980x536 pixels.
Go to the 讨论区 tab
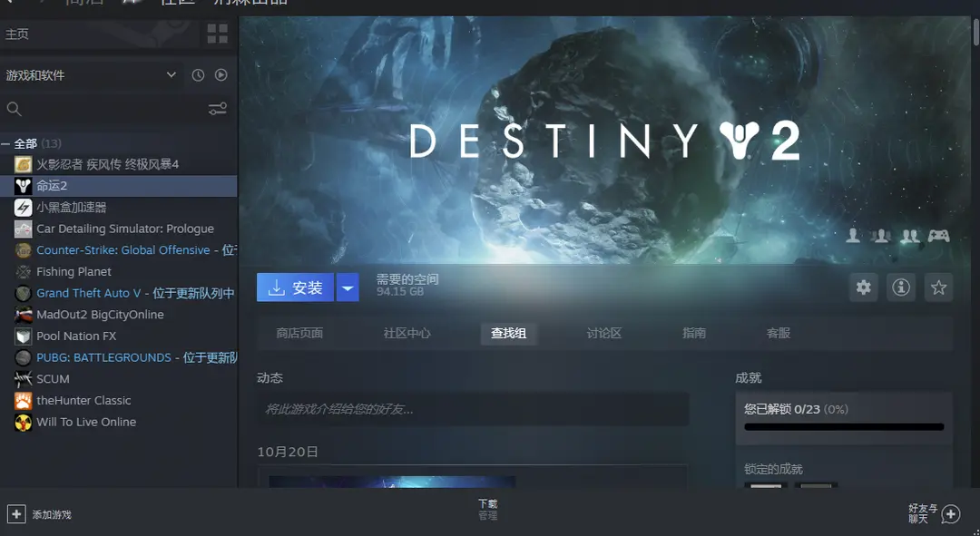(x=603, y=333)
